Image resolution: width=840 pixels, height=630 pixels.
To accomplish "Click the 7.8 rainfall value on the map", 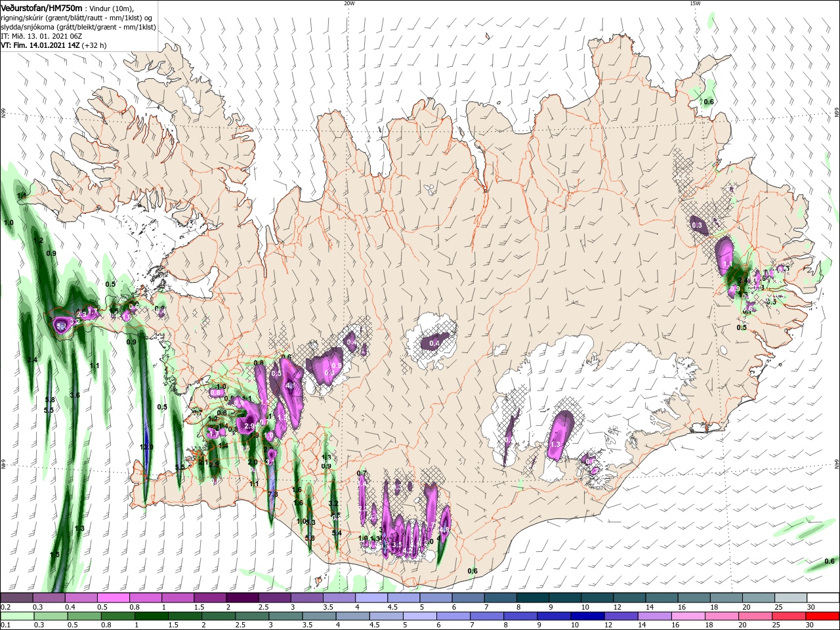I will coord(273,494).
